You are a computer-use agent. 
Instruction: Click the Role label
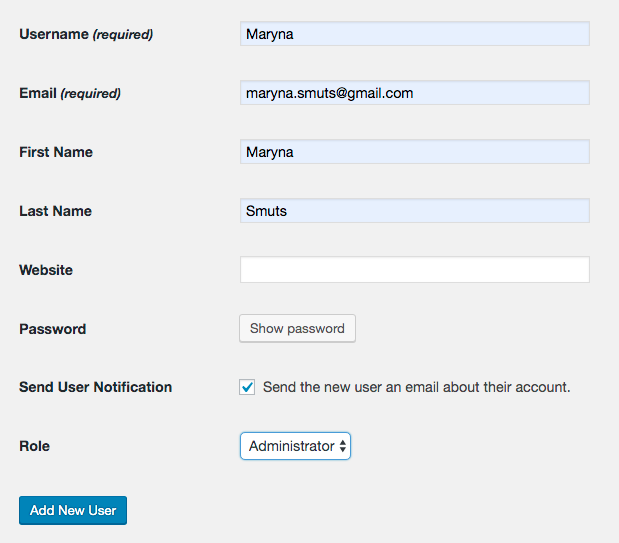35,446
